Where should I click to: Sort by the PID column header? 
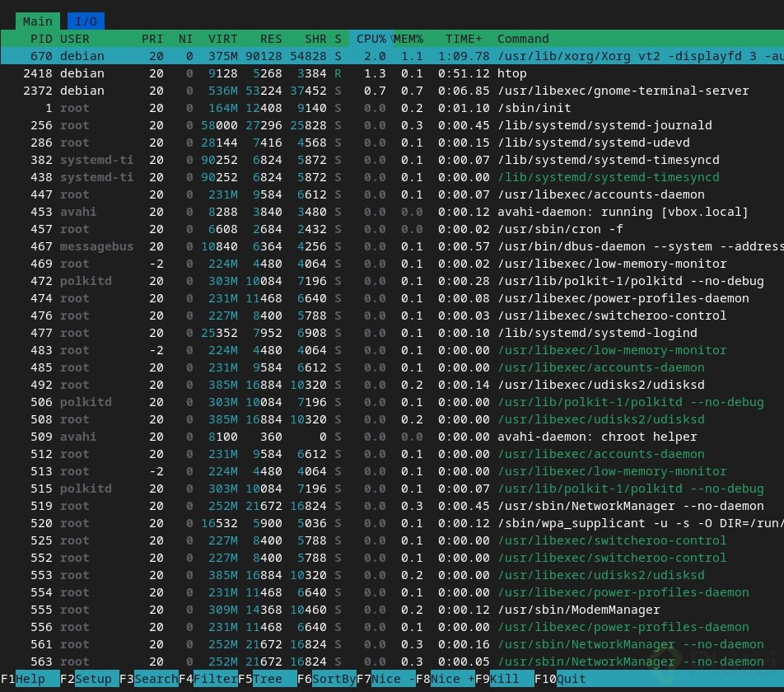point(41,39)
